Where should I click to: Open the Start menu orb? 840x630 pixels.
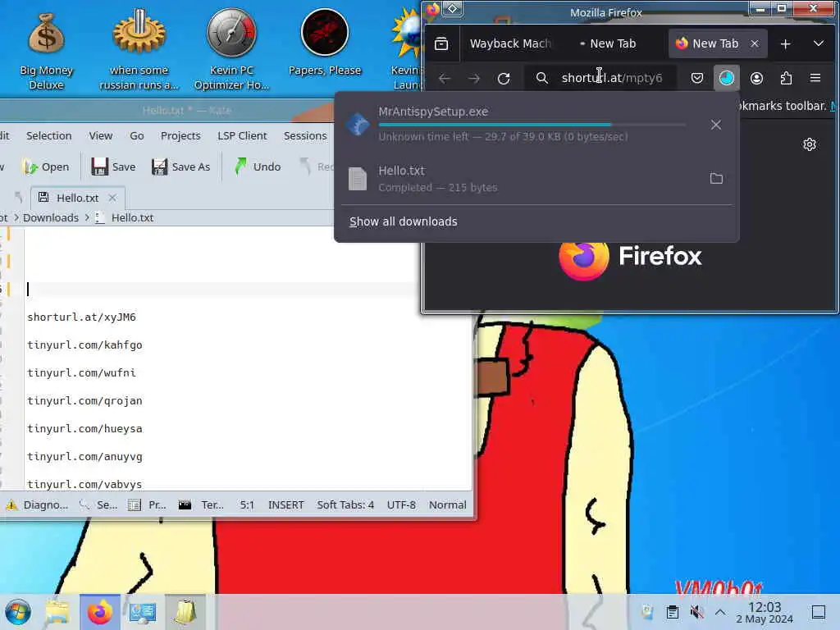coord(18,612)
